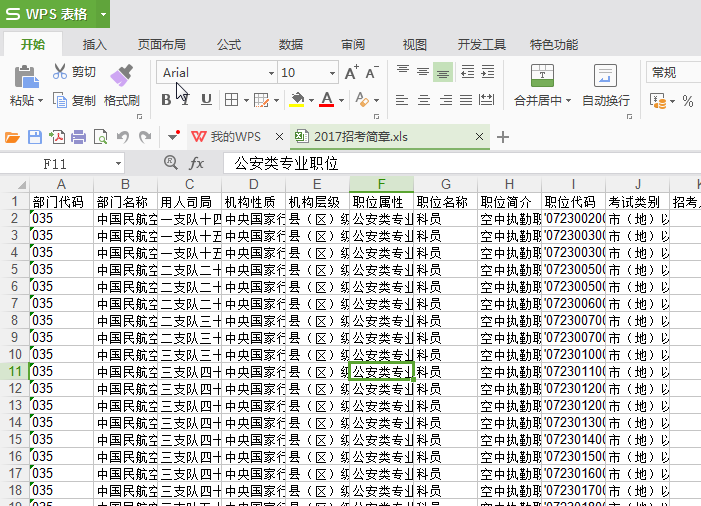Expand font color dropdown arrow
Image resolution: width=701 pixels, height=506 pixels.
coord(341,100)
